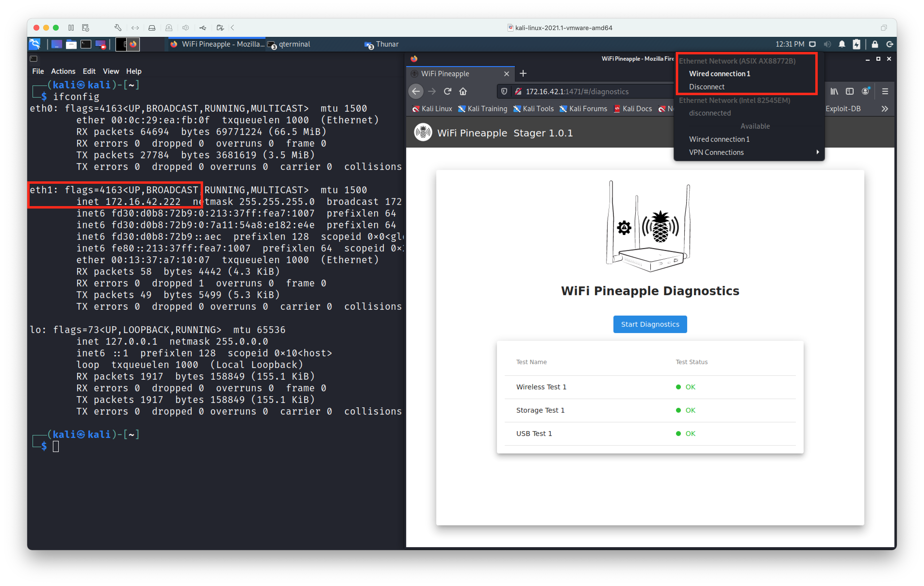Image resolution: width=924 pixels, height=586 pixels.
Task: Pause the VM from VMware toolbar
Action: point(71,28)
